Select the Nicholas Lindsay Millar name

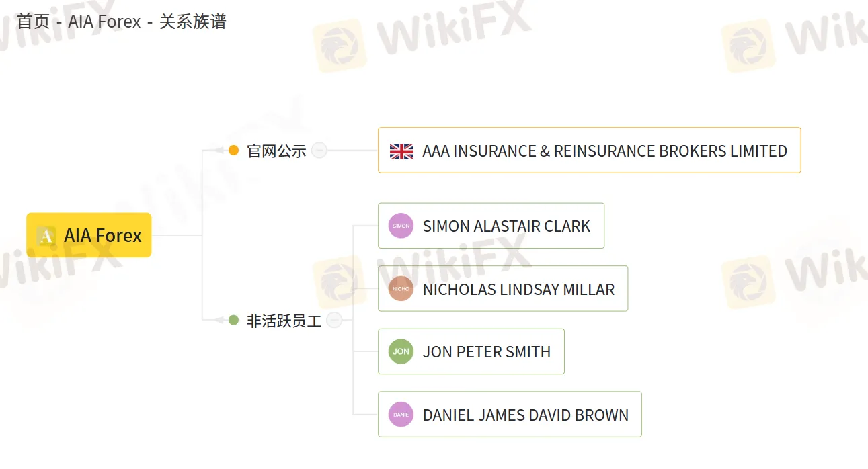pyautogui.click(x=518, y=290)
